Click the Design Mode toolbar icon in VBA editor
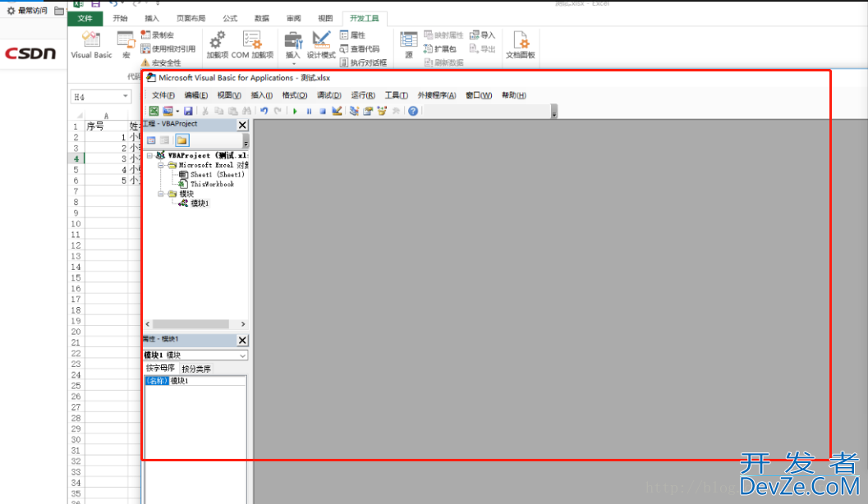868x504 pixels. [x=337, y=111]
